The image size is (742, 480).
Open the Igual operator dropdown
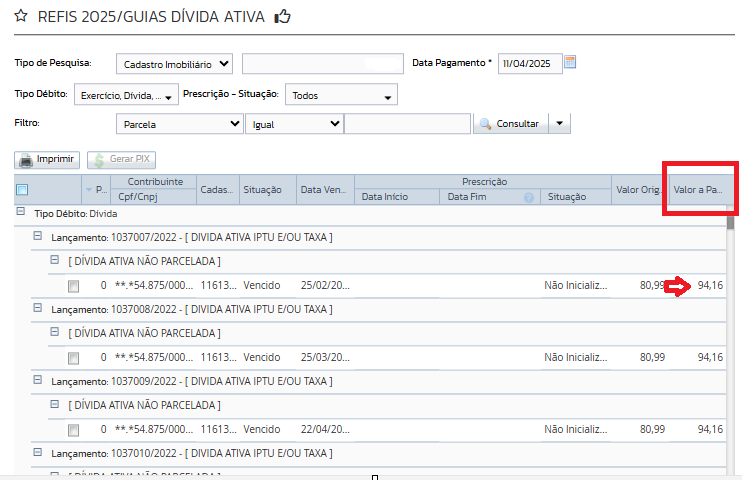coord(294,124)
